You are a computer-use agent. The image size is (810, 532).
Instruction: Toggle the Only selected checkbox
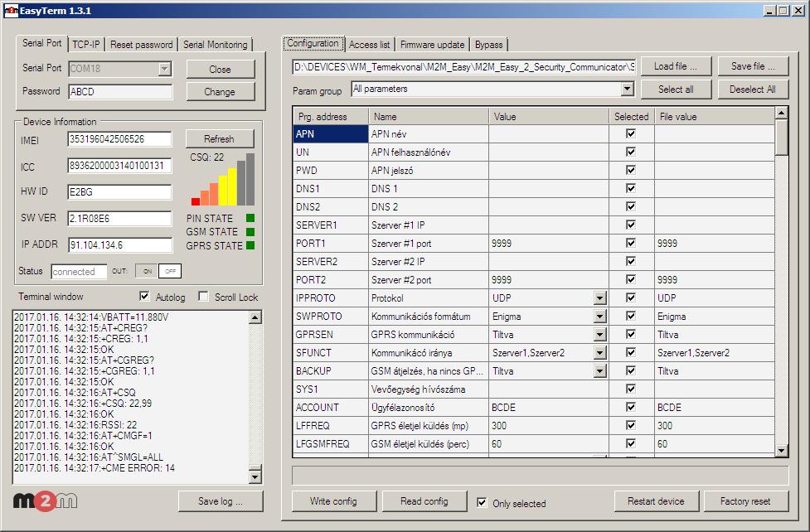click(x=482, y=502)
